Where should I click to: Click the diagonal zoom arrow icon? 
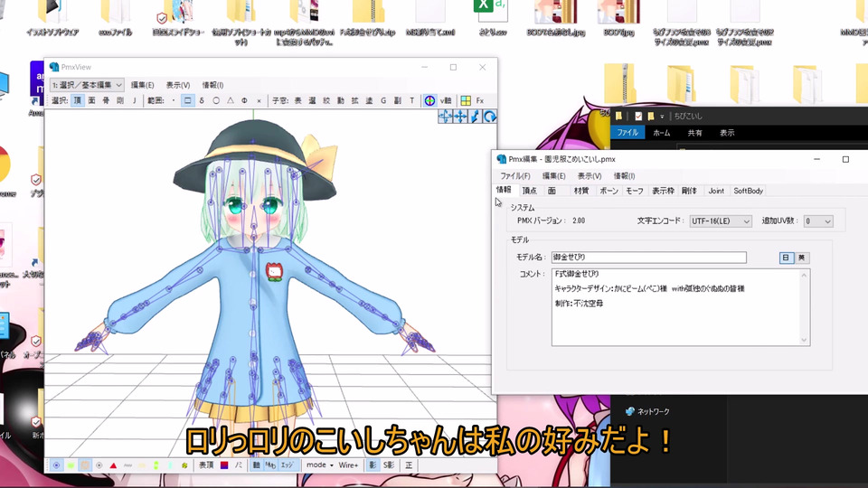coord(475,117)
